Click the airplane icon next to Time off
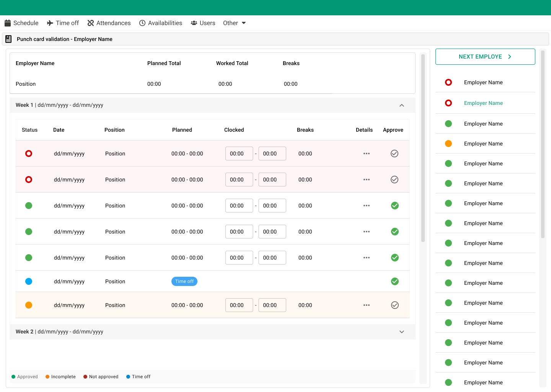 pos(50,23)
